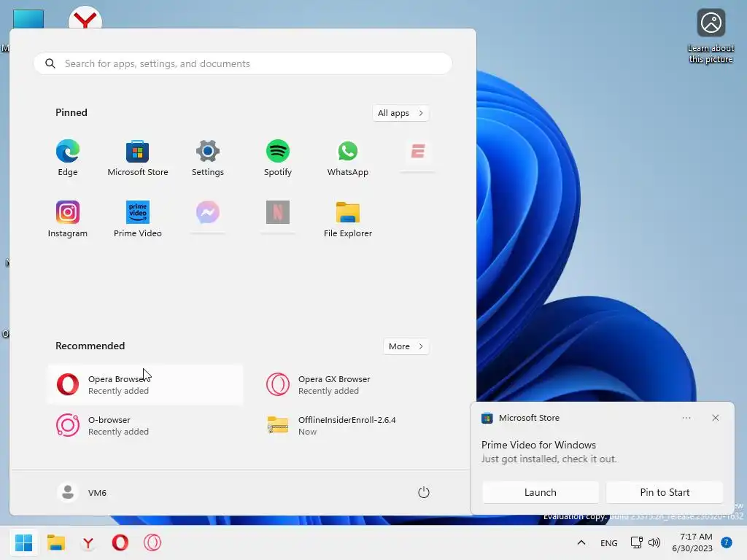Click the Start menu search magnifier icon
The width and height of the screenshot is (747, 560).
click(50, 63)
